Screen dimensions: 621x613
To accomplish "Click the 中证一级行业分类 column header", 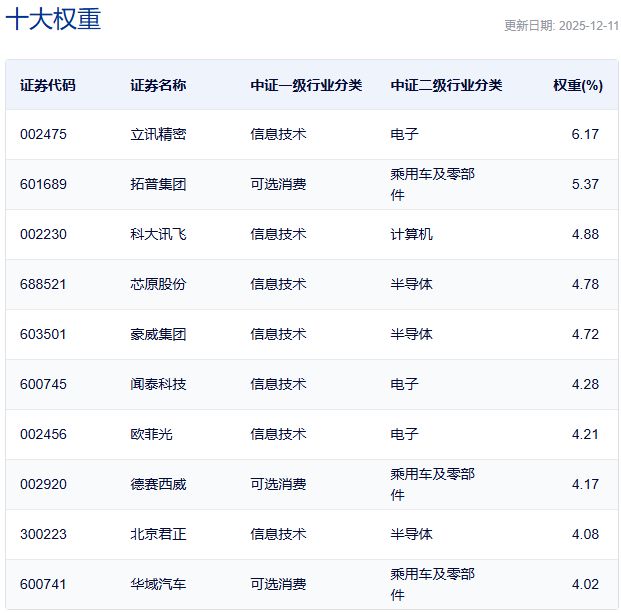I will [306, 85].
